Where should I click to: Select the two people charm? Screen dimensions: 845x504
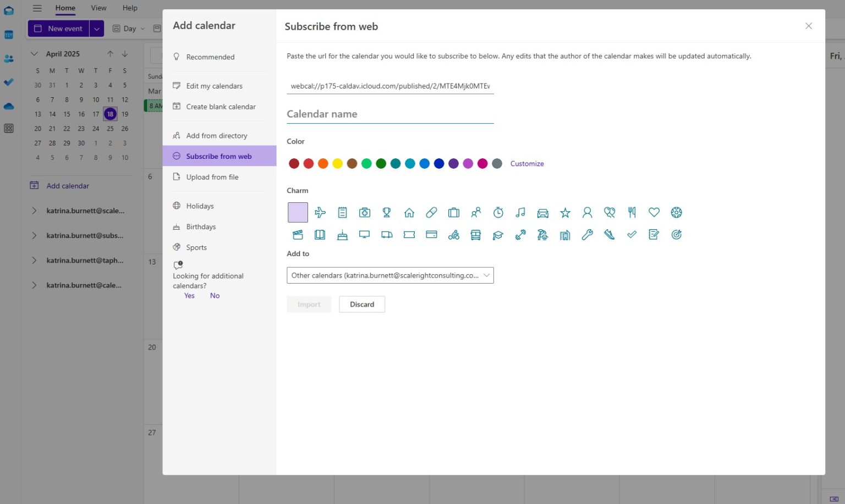476,212
